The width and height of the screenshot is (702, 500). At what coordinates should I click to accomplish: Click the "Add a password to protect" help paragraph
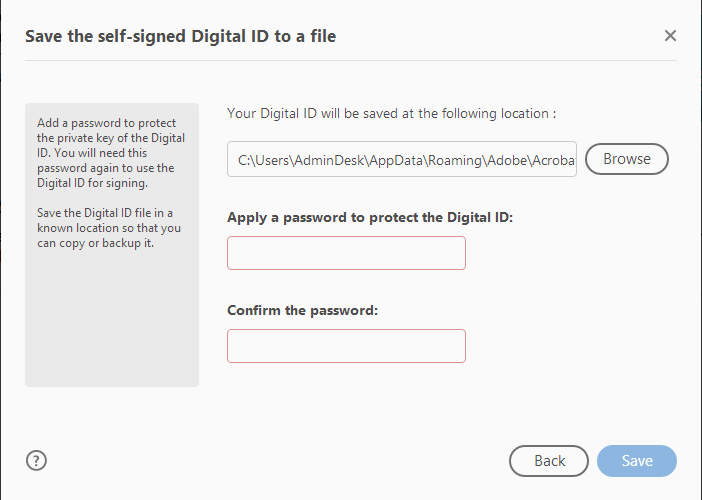[x=111, y=154]
